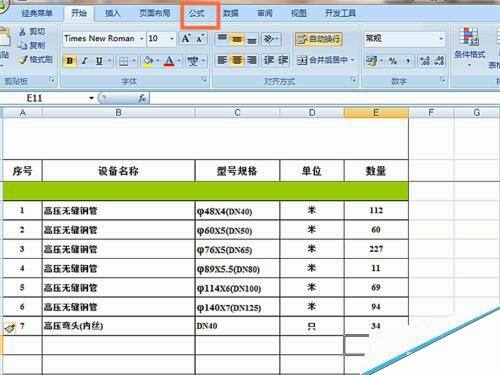The width and height of the screenshot is (500, 375).
Task: Align text to bottom
Action: [252, 39]
